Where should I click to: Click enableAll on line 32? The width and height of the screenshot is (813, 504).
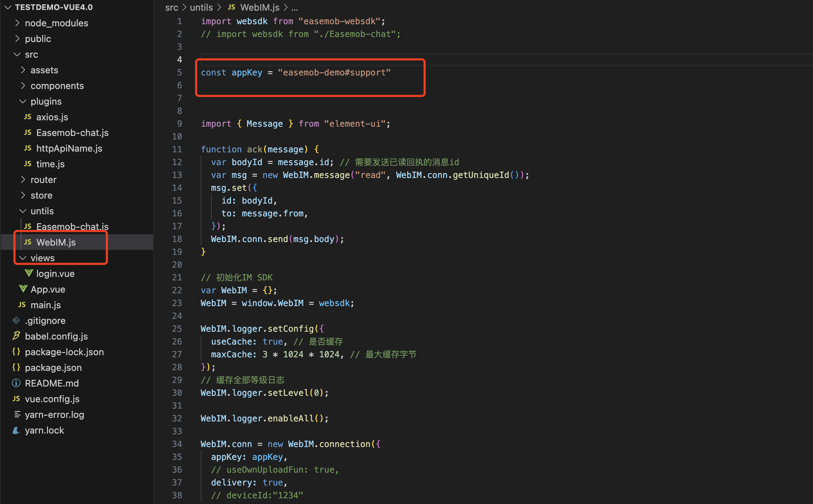pyautogui.click(x=291, y=419)
